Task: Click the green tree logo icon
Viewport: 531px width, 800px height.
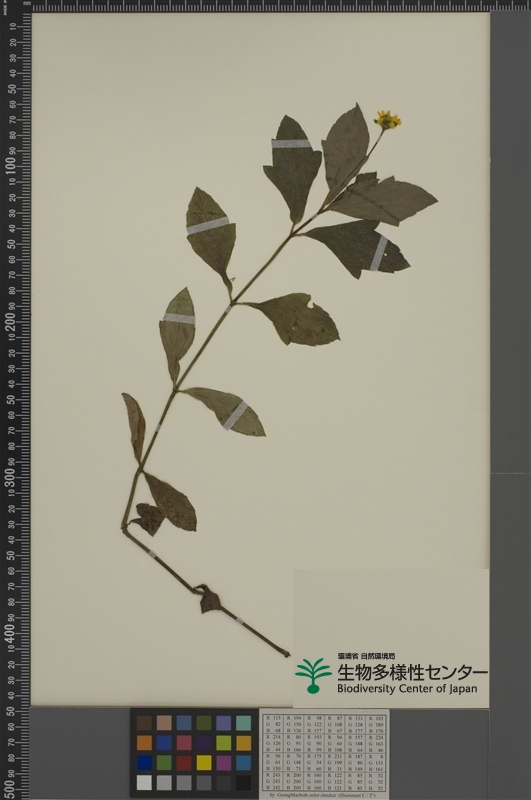Action: [313, 676]
